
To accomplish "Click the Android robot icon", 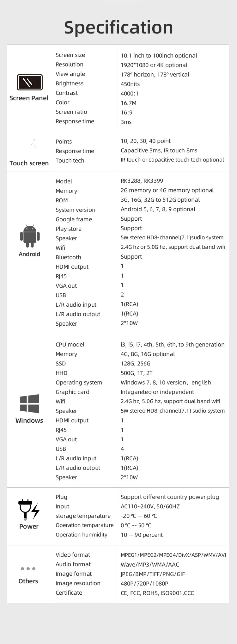I will (x=30, y=236).
